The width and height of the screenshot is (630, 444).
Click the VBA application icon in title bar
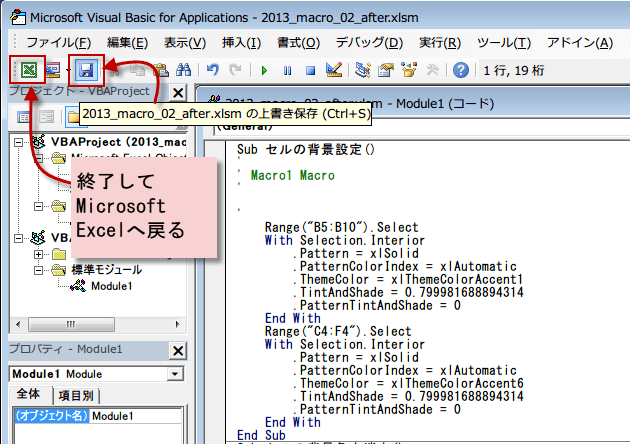[x=18, y=18]
